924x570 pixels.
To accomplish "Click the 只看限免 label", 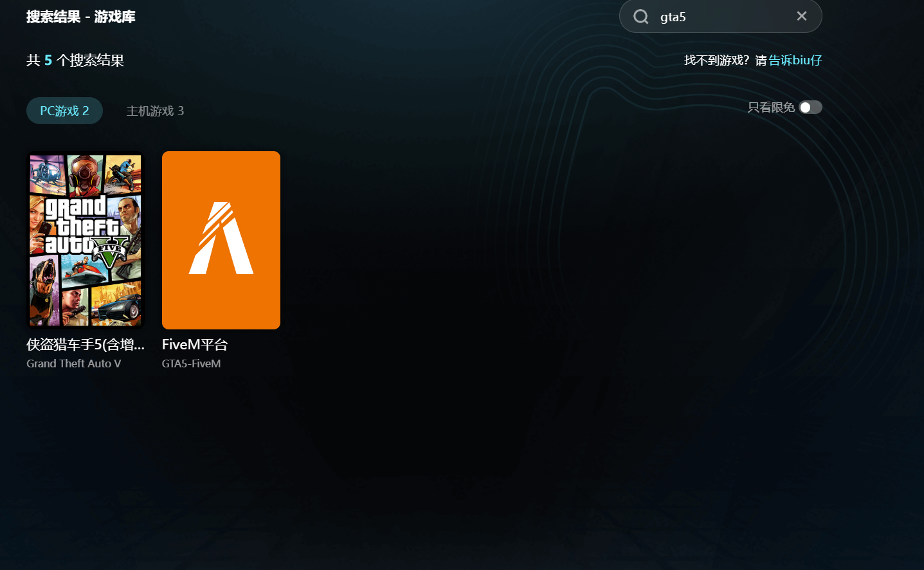I will (x=771, y=107).
